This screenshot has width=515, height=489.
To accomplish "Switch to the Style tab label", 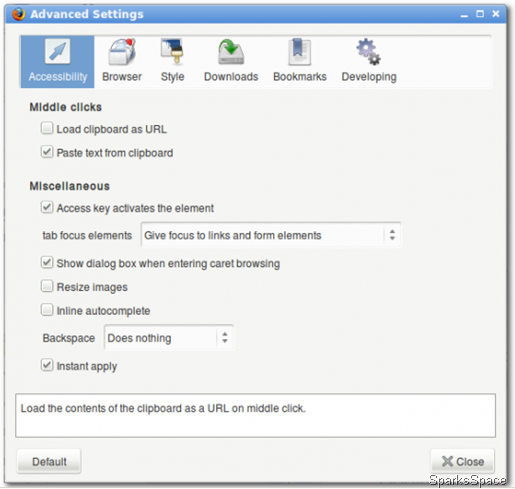I will (x=172, y=77).
